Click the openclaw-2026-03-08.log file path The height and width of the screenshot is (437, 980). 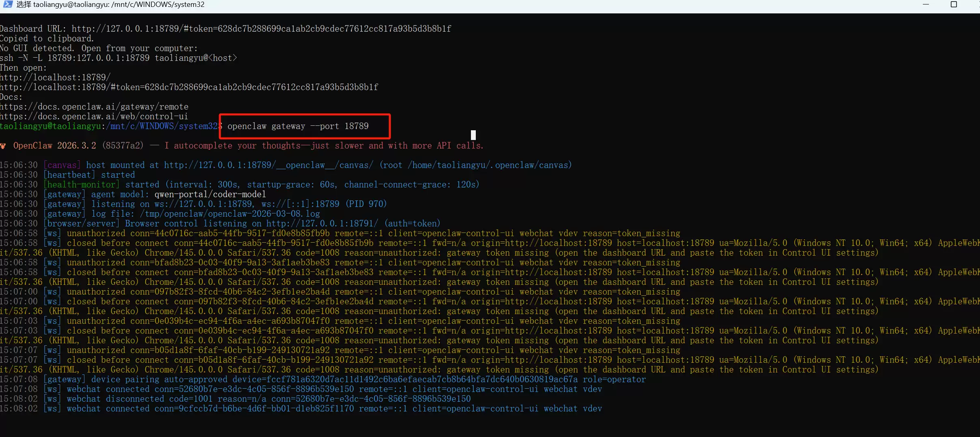(x=230, y=214)
